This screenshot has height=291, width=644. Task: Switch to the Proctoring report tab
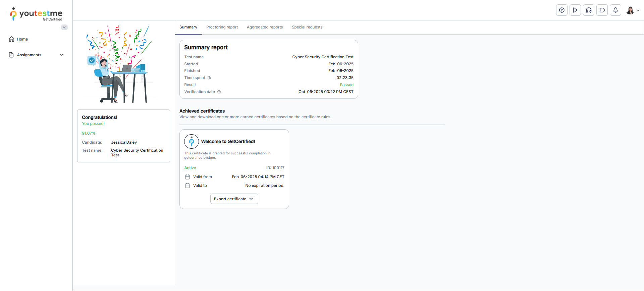[222, 27]
